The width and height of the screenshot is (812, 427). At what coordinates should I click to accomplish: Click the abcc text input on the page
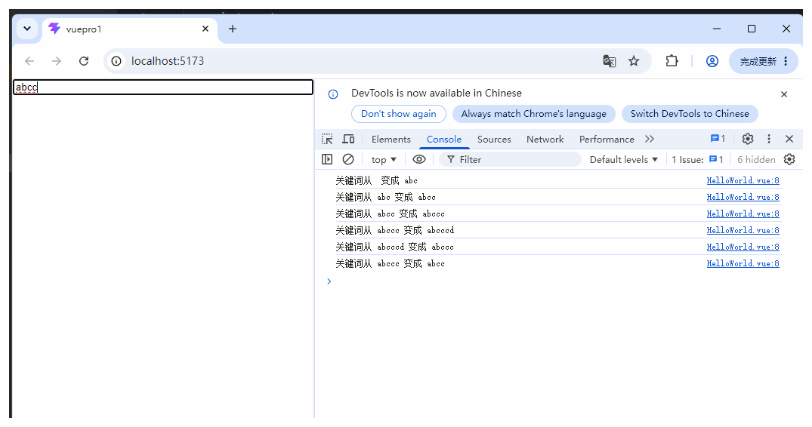coord(163,87)
